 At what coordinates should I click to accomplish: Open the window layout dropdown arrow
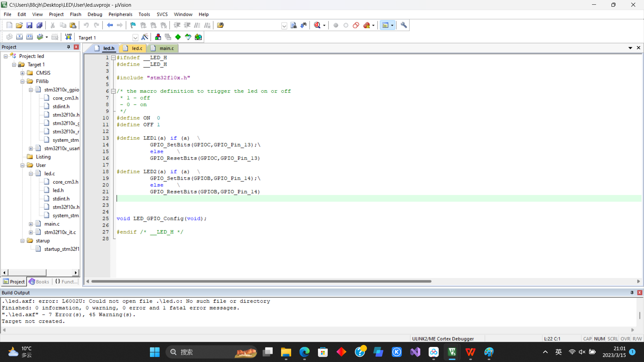coord(392,25)
